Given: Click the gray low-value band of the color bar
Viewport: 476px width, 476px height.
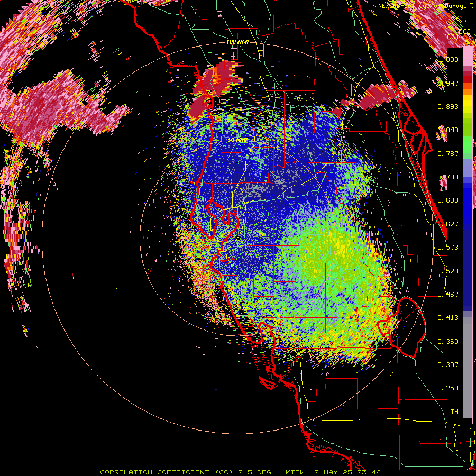Looking at the screenshot, I should pyautogui.click(x=467, y=368).
